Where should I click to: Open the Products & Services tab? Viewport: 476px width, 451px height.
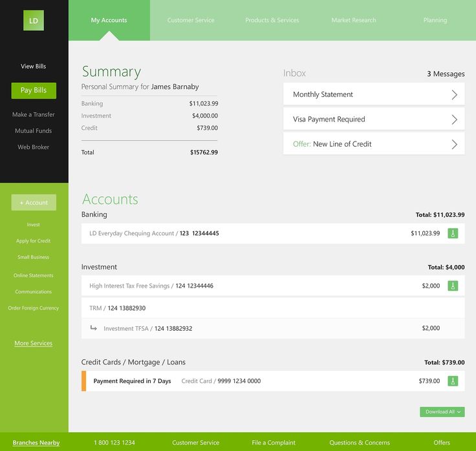coord(272,20)
